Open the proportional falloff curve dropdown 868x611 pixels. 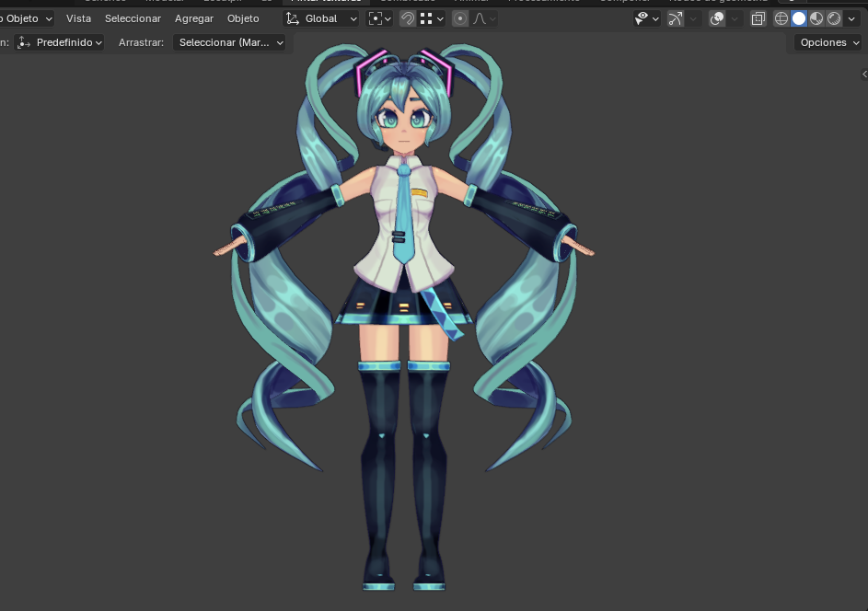tap(484, 18)
